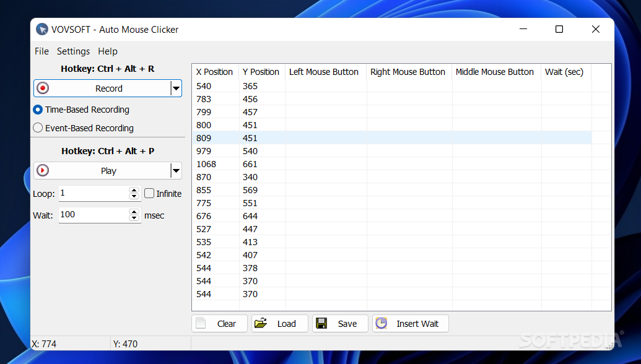Click the Middle Mouse Button column header
The width and height of the screenshot is (641, 364).
tap(497, 72)
